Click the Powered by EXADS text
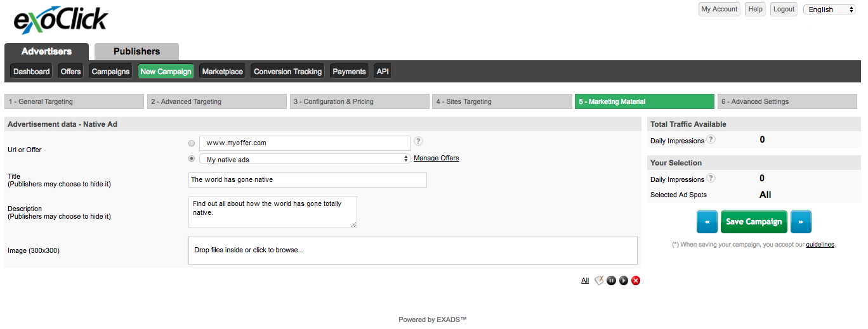This screenshot has width=868, height=329. click(x=433, y=319)
